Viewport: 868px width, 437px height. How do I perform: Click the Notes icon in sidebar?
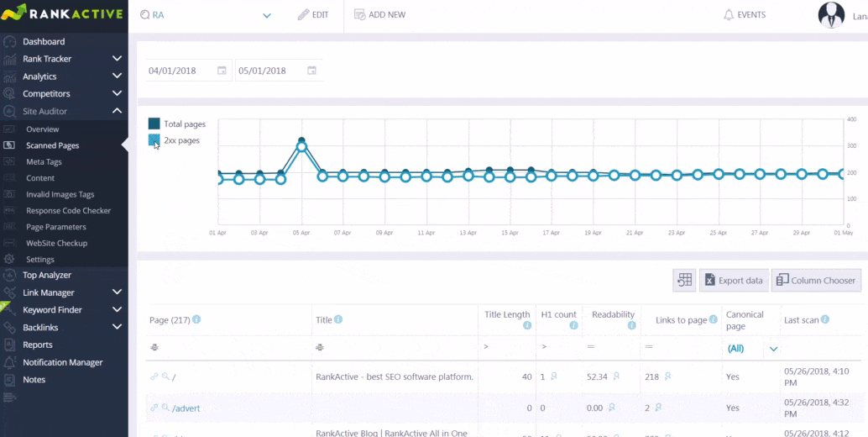pos(9,380)
